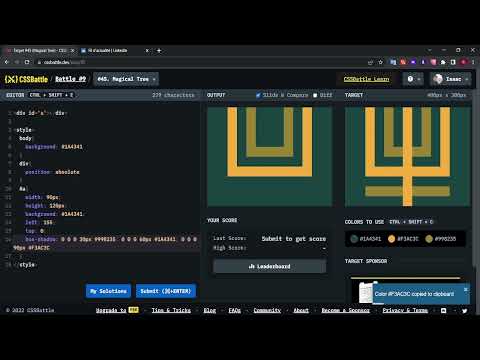The image size is (480, 360).
Task: Open the Blog footer link
Action: coord(210,310)
